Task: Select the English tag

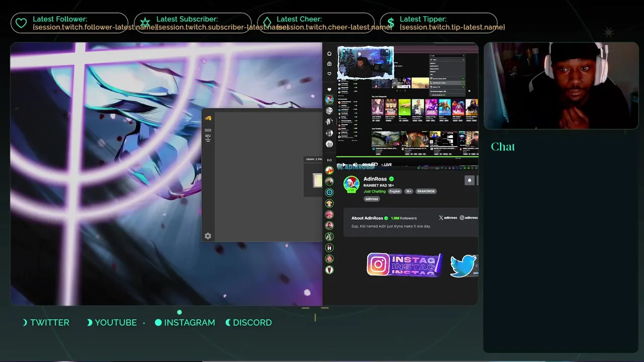Action: point(395,191)
